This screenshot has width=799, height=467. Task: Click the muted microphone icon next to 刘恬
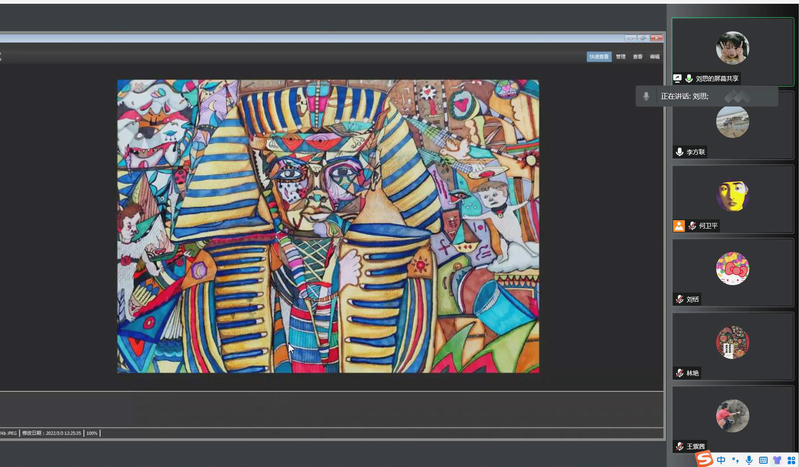[679, 299]
